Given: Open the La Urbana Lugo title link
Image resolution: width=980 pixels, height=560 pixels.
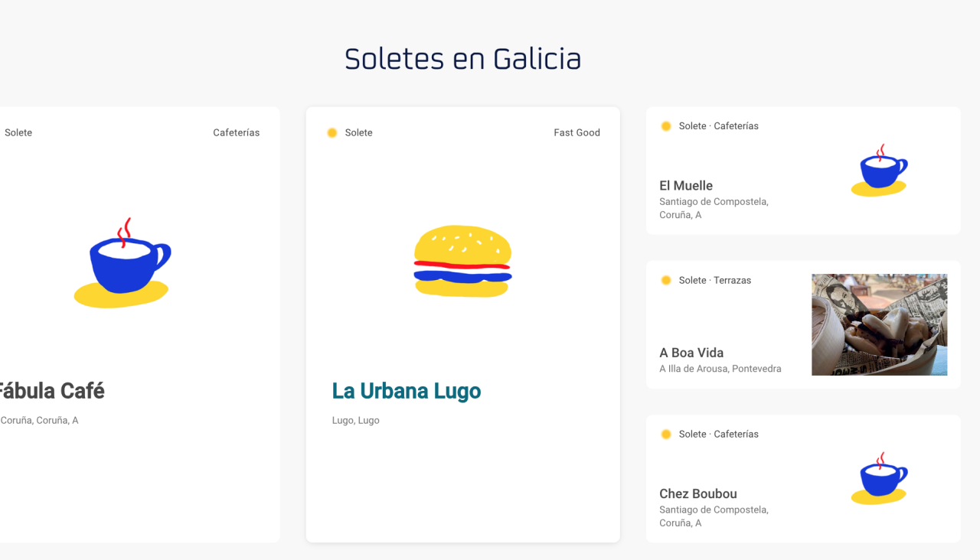Looking at the screenshot, I should [x=406, y=391].
